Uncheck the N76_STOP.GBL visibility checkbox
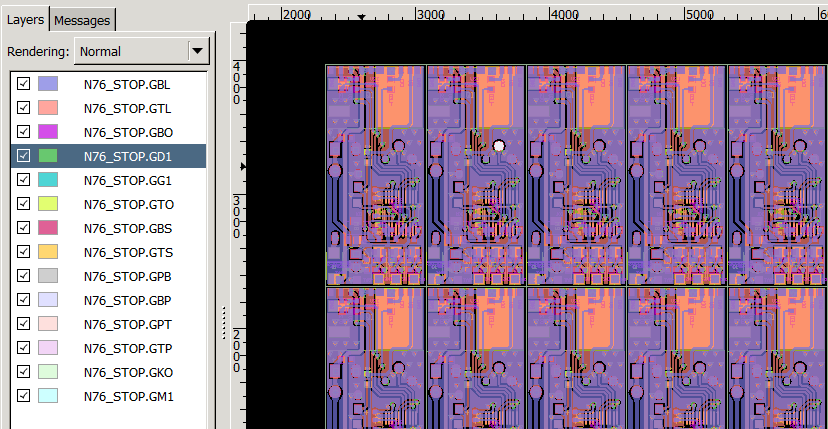This screenshot has width=828, height=429. (x=24, y=84)
